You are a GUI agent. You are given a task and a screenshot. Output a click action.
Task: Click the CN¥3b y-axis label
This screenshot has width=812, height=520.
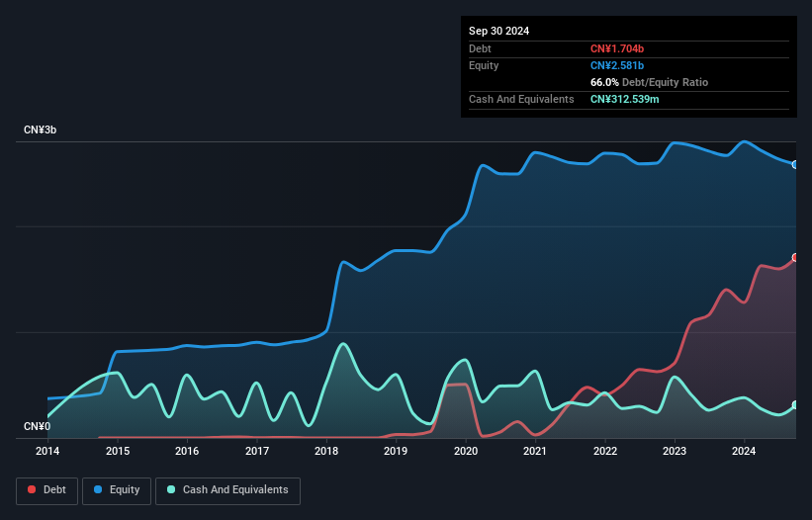42,130
